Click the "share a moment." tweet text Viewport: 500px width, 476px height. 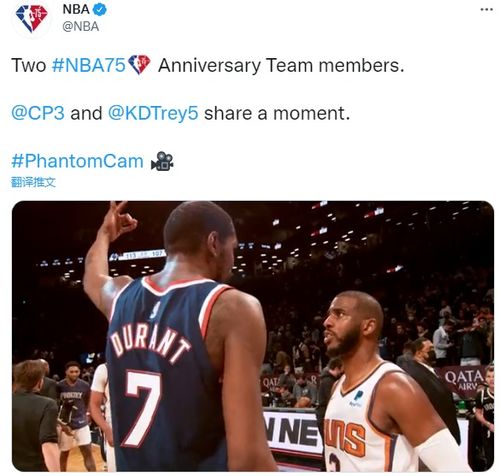277,113
